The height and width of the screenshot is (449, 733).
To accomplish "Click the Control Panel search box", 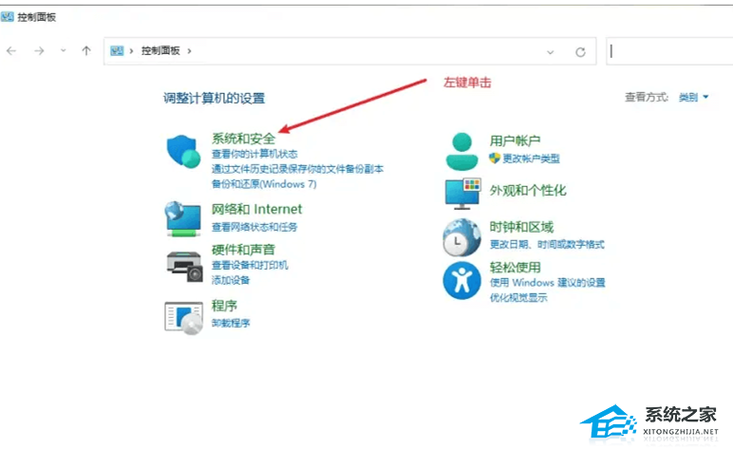I will (669, 51).
